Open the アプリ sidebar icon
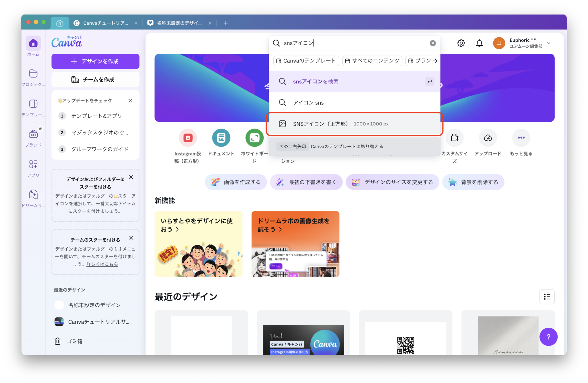 point(33,164)
